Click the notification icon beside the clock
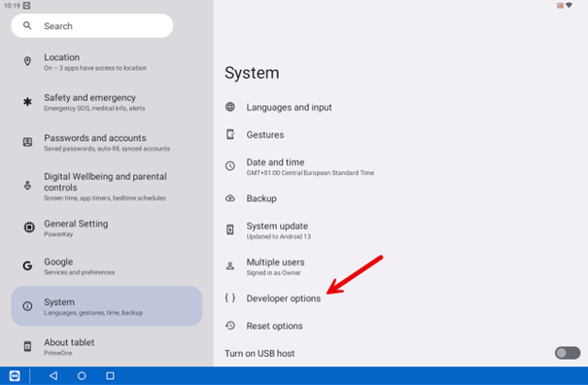The image size is (588, 385). coord(26,5)
